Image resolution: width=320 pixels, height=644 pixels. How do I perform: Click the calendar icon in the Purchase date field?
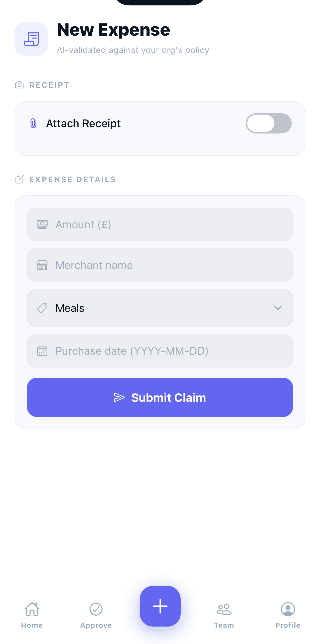click(x=42, y=351)
